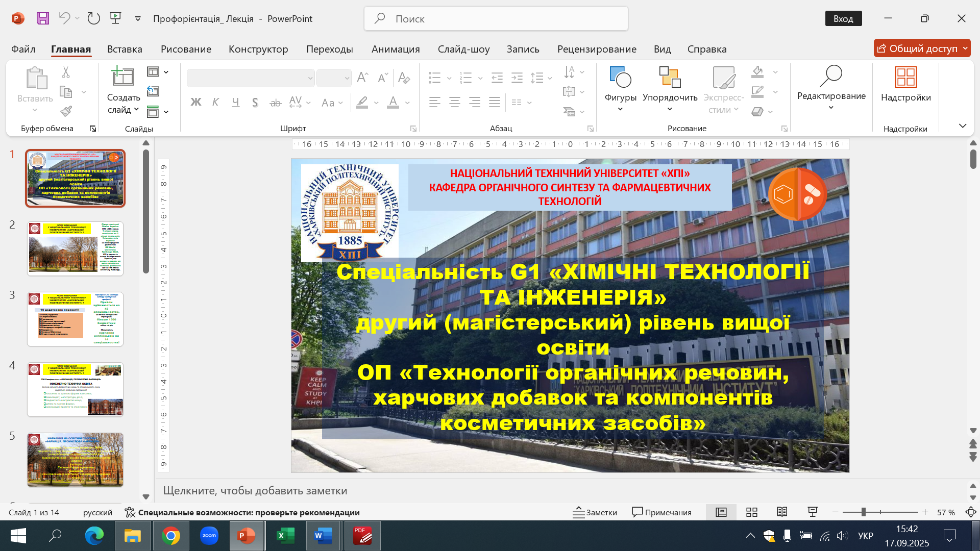
Task: Switch to Reading view icon
Action: [782, 512]
